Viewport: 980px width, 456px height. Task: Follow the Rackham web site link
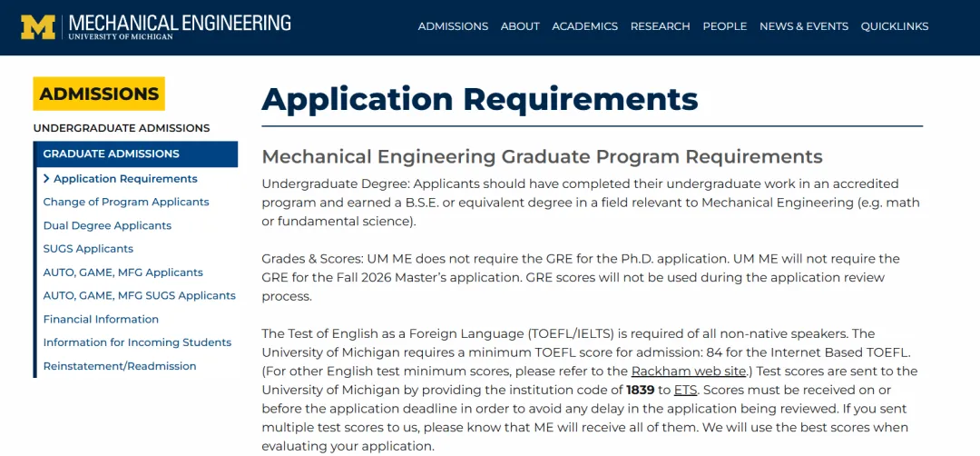(x=688, y=372)
